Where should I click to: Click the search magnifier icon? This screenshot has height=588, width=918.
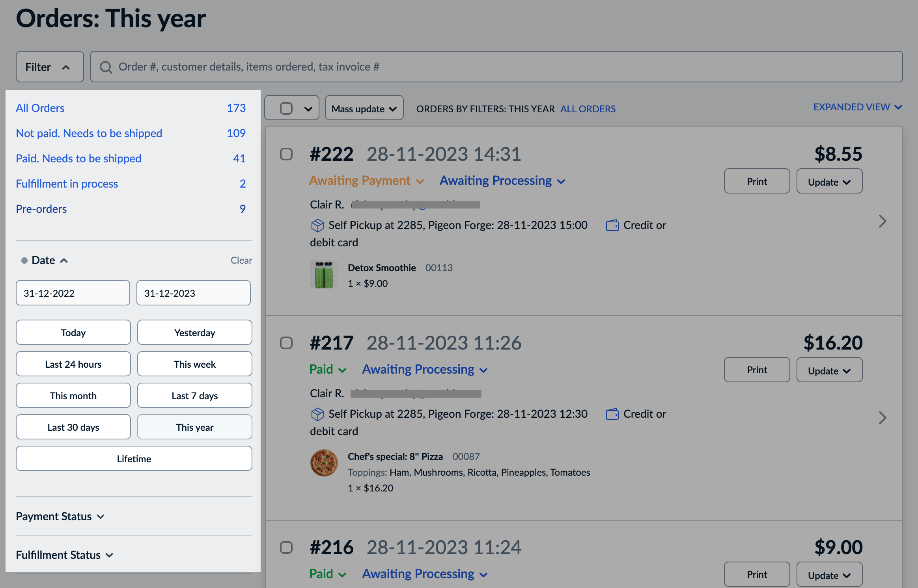pyautogui.click(x=106, y=67)
